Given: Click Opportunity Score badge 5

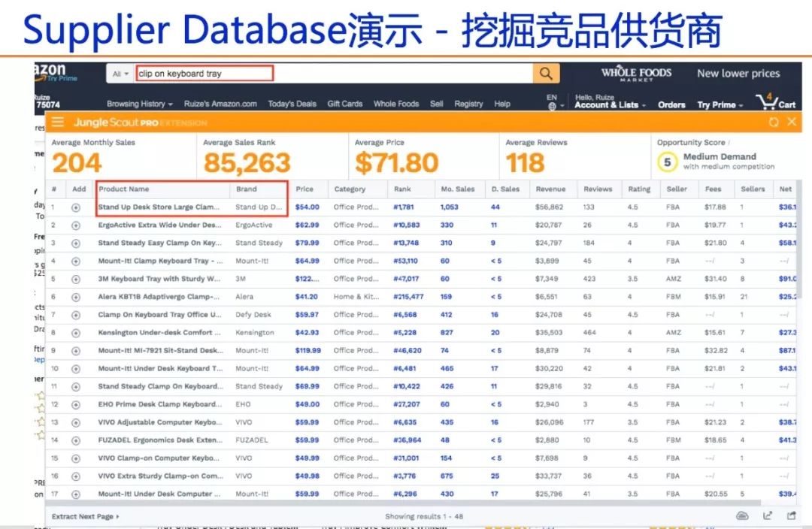Looking at the screenshot, I should point(667,162).
